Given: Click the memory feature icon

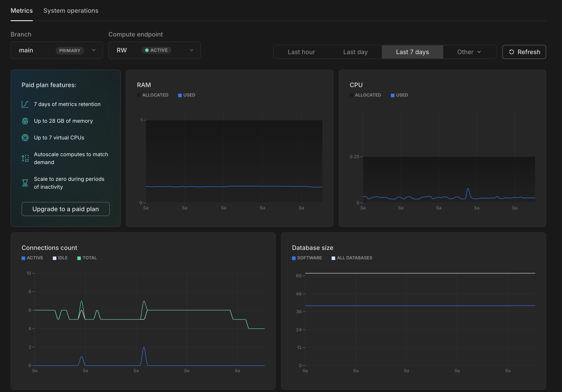Looking at the screenshot, I should click(x=25, y=121).
